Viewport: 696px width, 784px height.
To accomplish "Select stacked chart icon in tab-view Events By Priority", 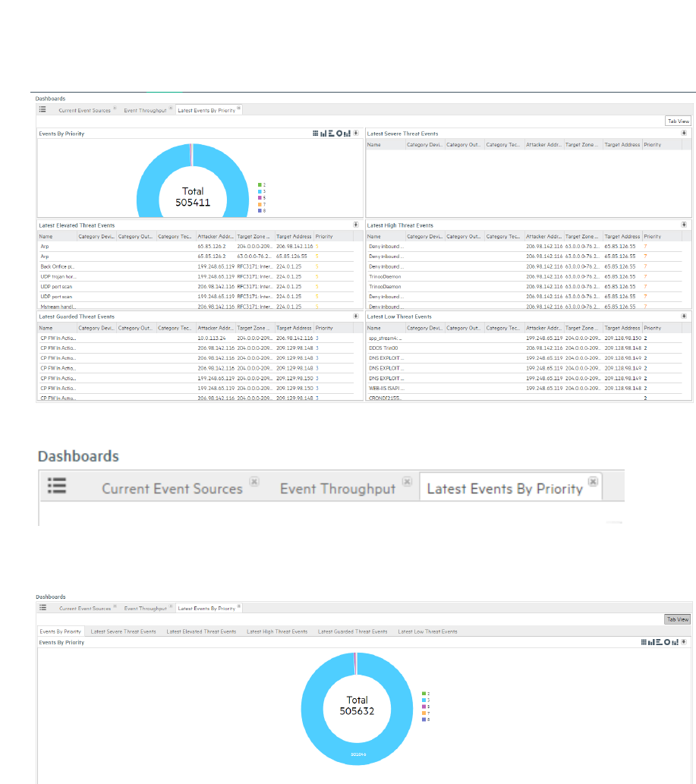I will (x=675, y=642).
